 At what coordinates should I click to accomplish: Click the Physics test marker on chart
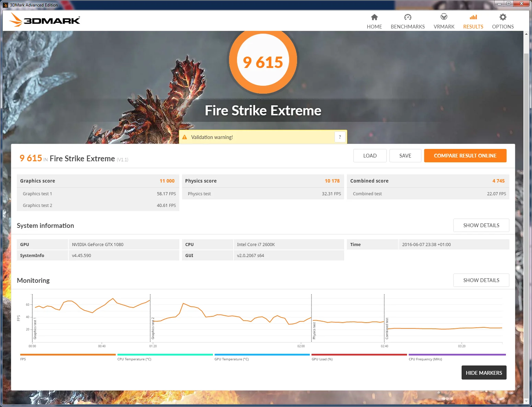[314, 330]
